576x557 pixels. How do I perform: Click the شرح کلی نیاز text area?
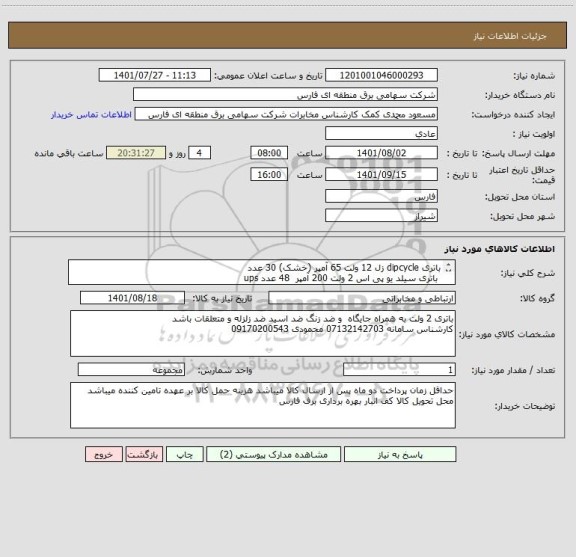click(x=262, y=272)
